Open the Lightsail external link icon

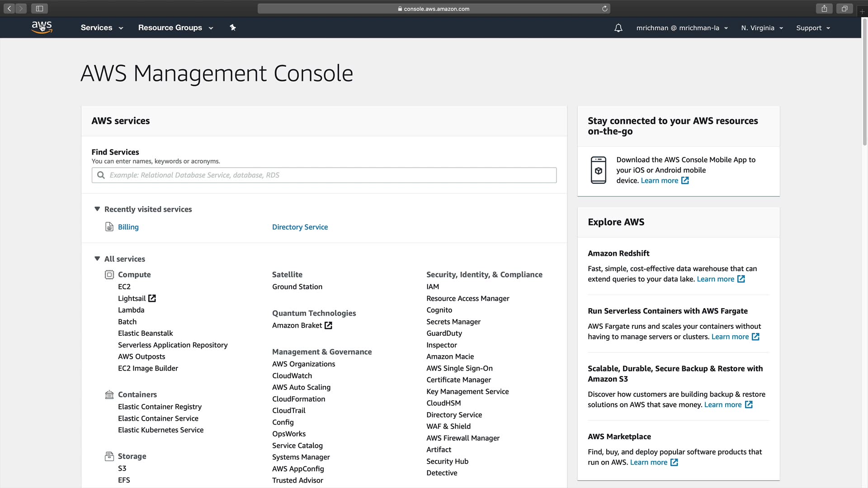point(152,298)
